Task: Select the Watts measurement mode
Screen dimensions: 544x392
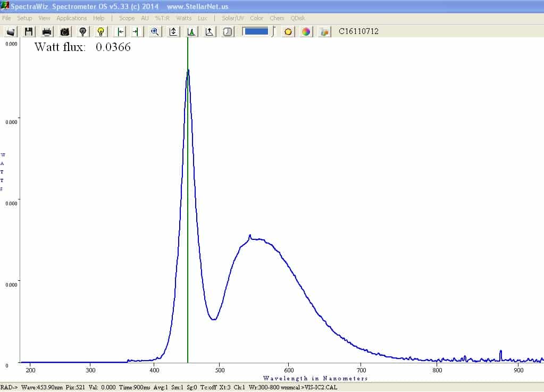Action: click(183, 18)
